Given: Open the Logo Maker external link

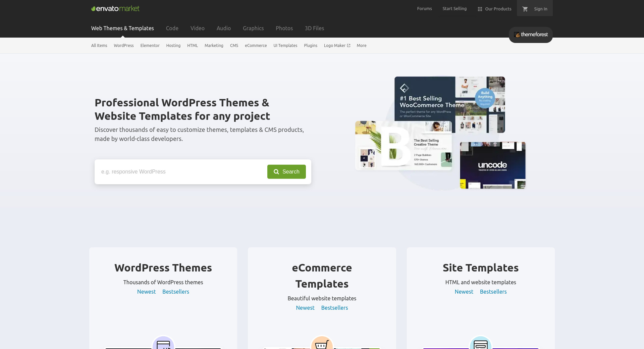Looking at the screenshot, I should pyautogui.click(x=337, y=46).
